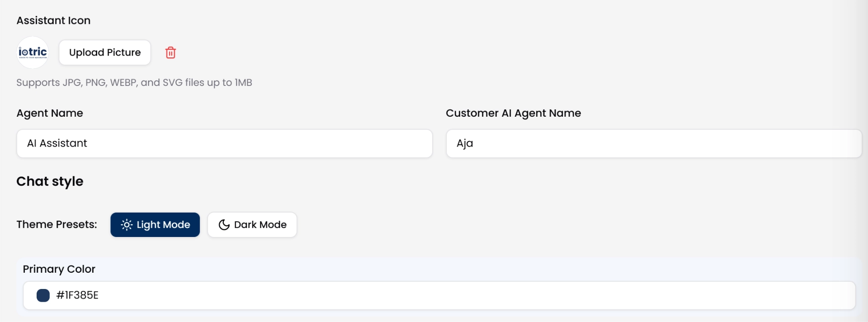The height and width of the screenshot is (322, 868).
Task: Click the Primary Color section header
Action: click(59, 269)
